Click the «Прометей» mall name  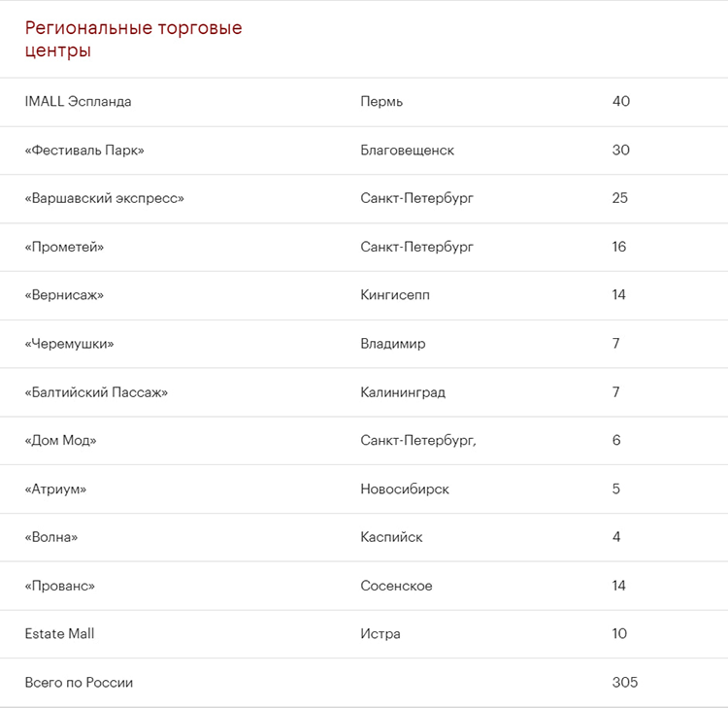(64, 248)
